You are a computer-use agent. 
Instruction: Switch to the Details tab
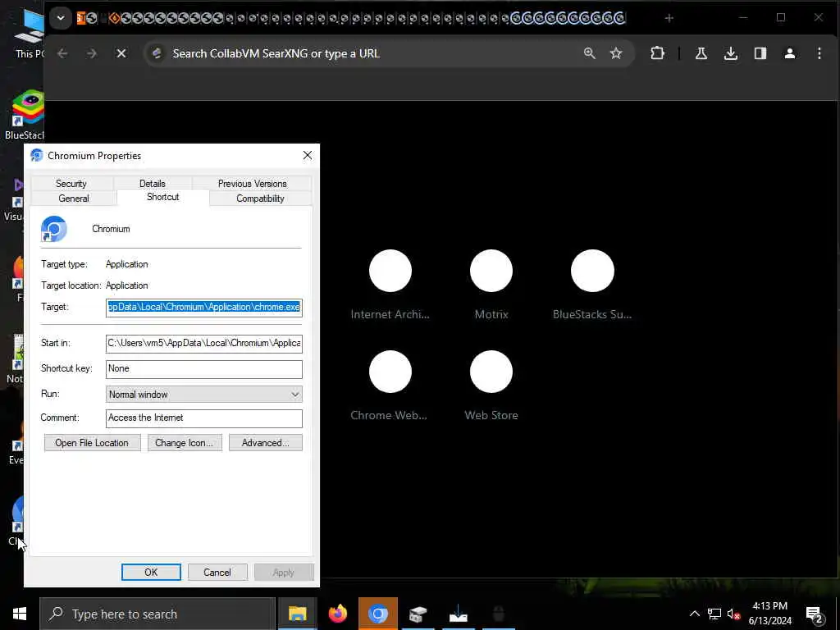point(152,184)
